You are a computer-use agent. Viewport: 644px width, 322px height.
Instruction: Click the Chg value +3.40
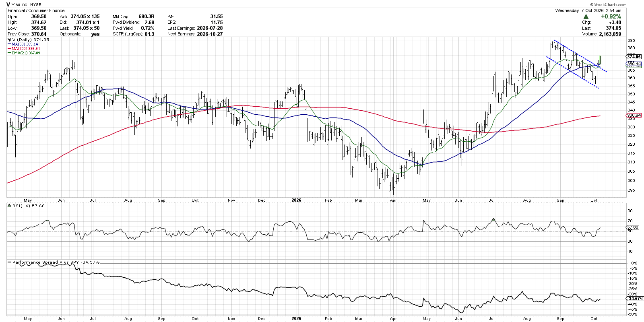(x=615, y=23)
